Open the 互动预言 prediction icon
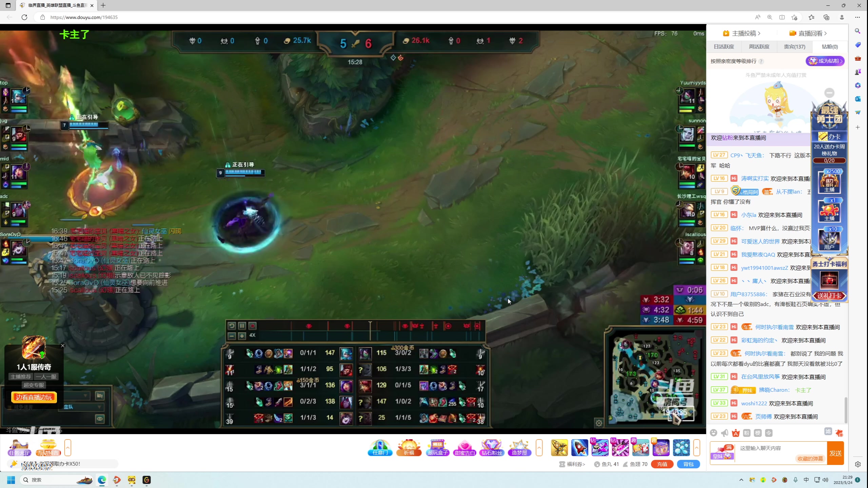Image resolution: width=868 pixels, height=488 pixels. coord(48,448)
